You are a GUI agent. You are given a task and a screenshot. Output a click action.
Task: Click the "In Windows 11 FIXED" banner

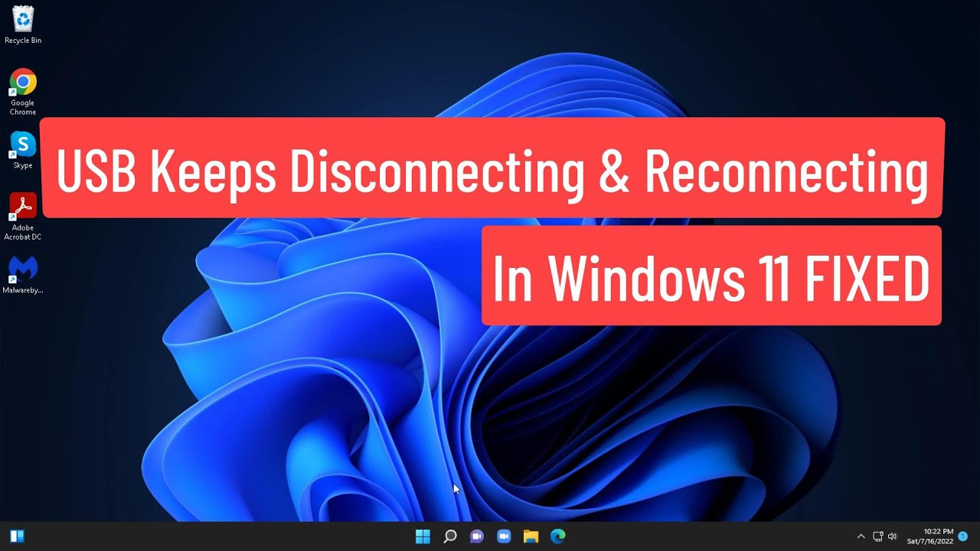coord(710,275)
